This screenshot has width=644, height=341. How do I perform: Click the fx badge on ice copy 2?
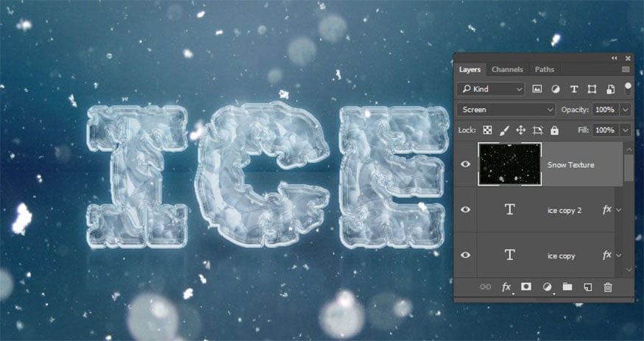606,210
